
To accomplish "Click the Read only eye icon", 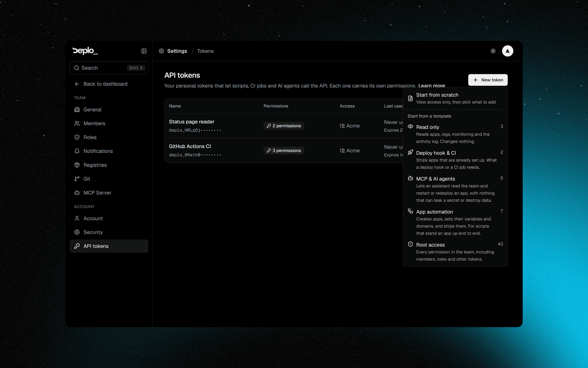I will click(x=410, y=126).
